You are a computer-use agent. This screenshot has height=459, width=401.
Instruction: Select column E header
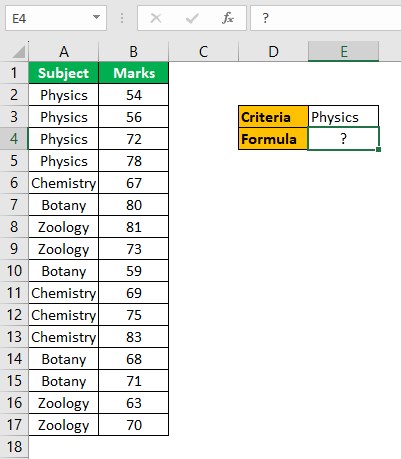343,52
